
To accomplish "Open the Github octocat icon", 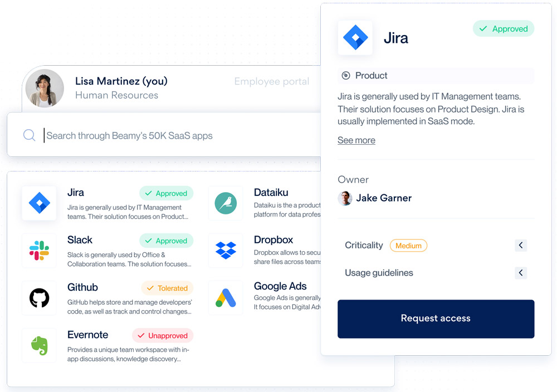I will 39,298.
